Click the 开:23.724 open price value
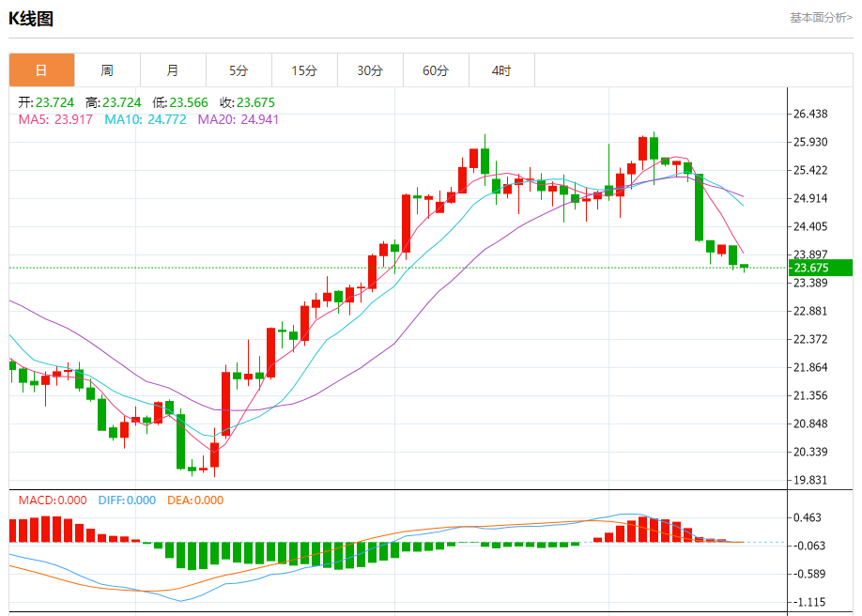 [x=46, y=103]
